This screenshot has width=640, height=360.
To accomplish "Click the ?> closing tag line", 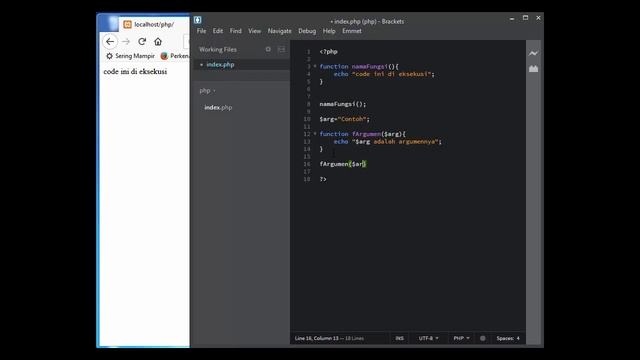I will [323, 179].
